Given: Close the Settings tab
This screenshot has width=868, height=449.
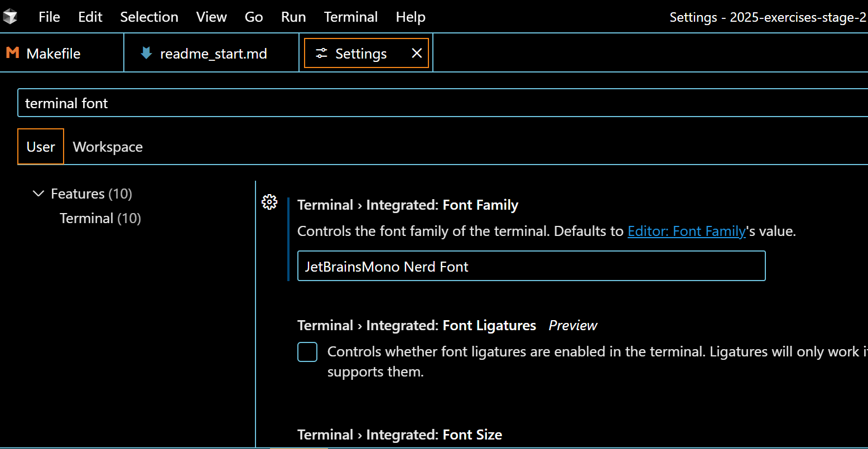Looking at the screenshot, I should (x=417, y=53).
